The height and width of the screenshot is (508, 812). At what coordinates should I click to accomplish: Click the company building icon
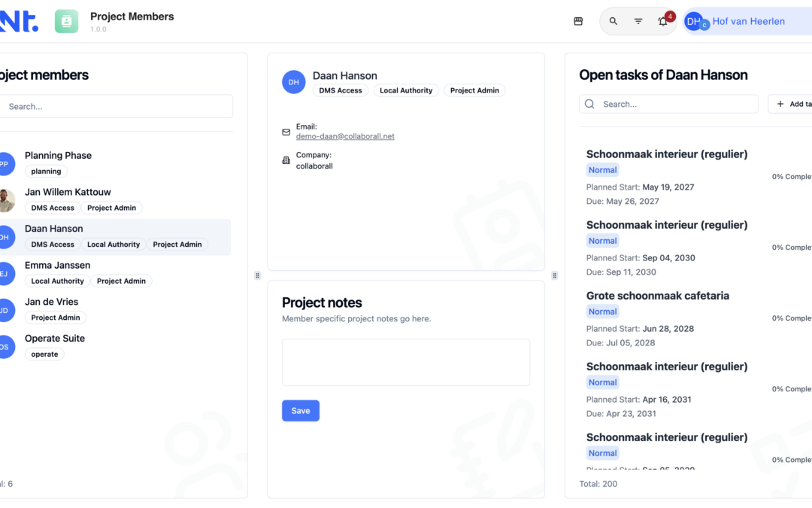coord(286,160)
